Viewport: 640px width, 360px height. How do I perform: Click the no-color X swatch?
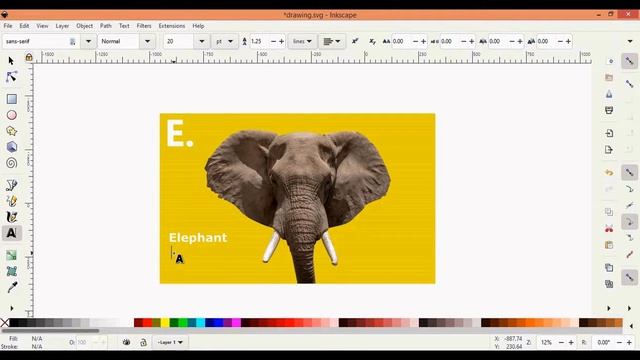pyautogui.click(x=4, y=323)
